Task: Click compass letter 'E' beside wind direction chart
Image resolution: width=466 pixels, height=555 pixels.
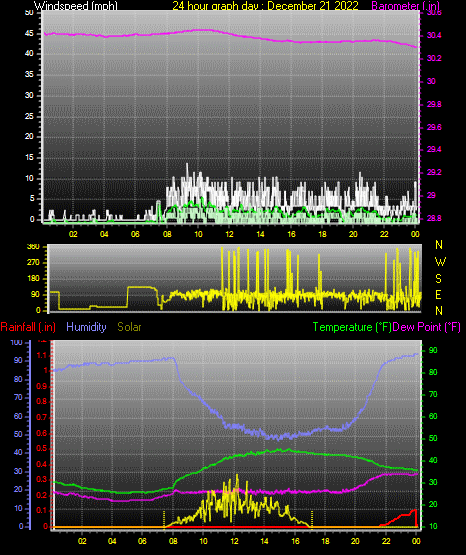Action: (438, 295)
